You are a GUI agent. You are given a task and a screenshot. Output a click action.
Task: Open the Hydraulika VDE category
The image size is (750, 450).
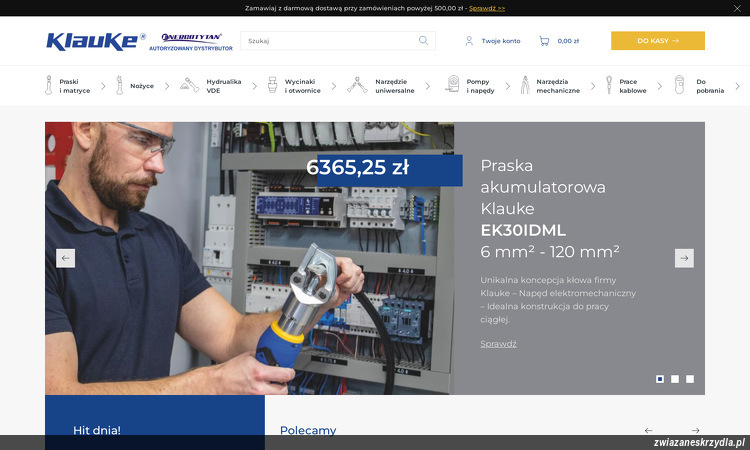[x=222, y=86]
